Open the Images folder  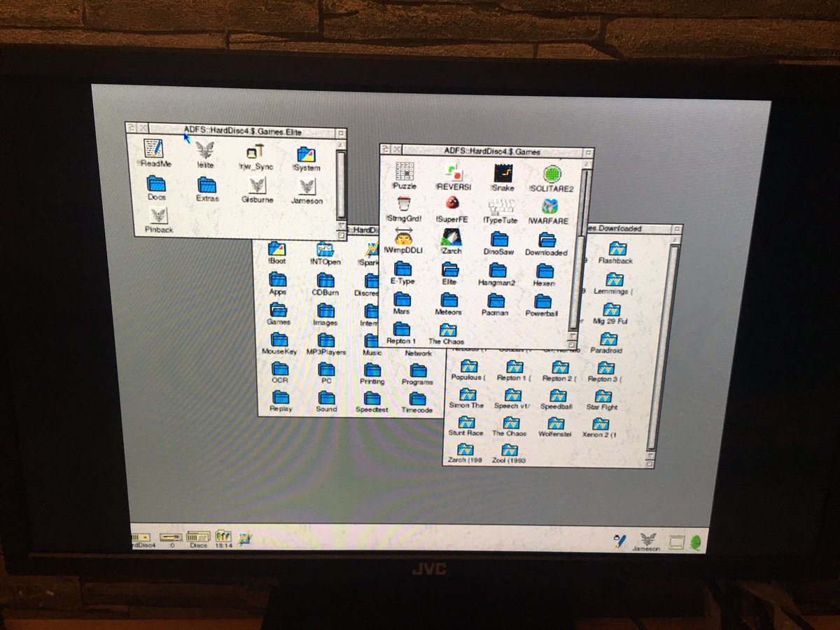pyautogui.click(x=325, y=311)
